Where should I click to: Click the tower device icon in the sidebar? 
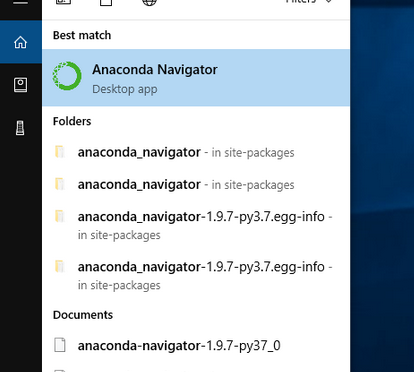[x=20, y=128]
